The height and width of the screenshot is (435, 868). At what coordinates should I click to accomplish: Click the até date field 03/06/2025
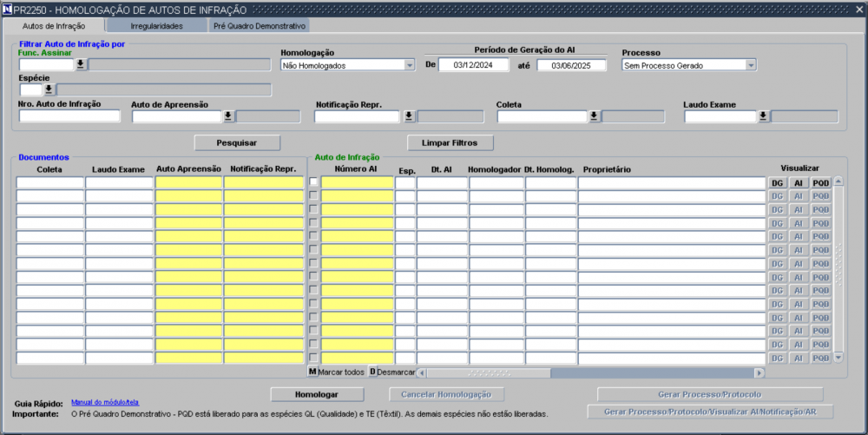[571, 65]
